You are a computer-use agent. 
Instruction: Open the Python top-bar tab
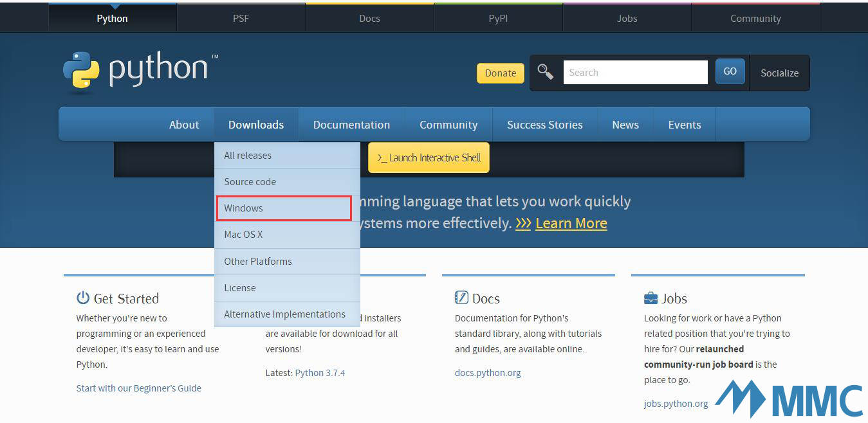click(113, 19)
